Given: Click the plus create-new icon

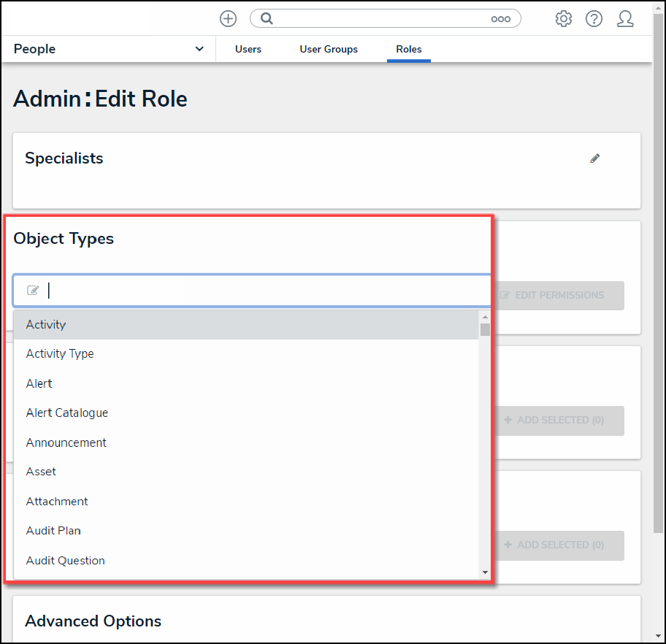Looking at the screenshot, I should pyautogui.click(x=228, y=19).
